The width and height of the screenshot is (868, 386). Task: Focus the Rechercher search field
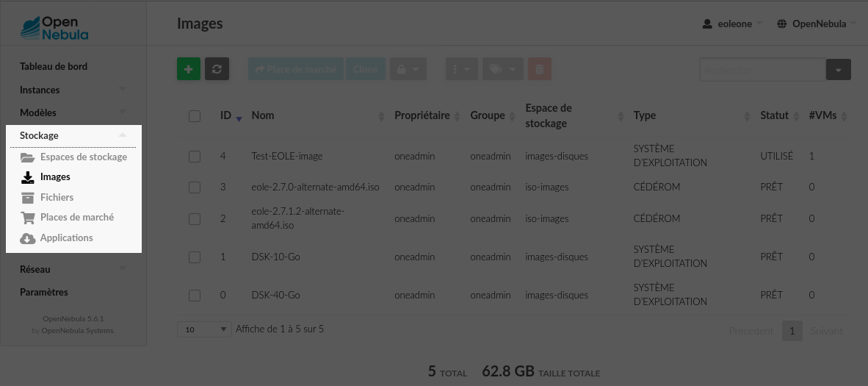[x=762, y=70]
